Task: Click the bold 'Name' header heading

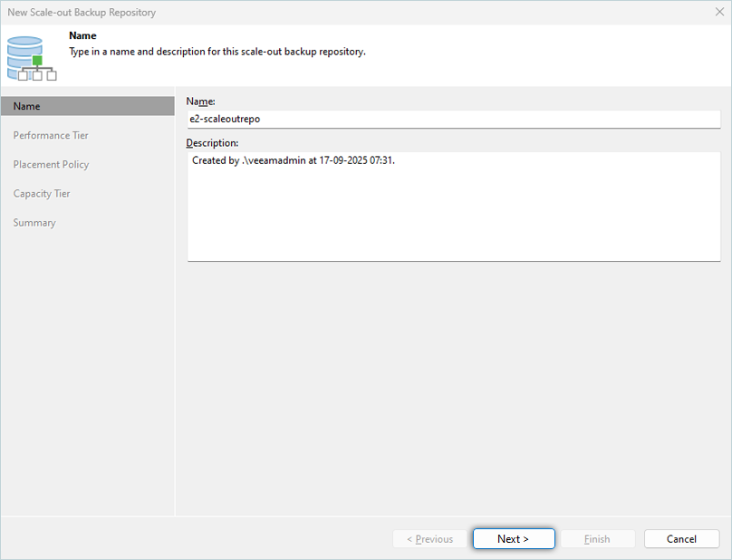Action: click(x=82, y=35)
